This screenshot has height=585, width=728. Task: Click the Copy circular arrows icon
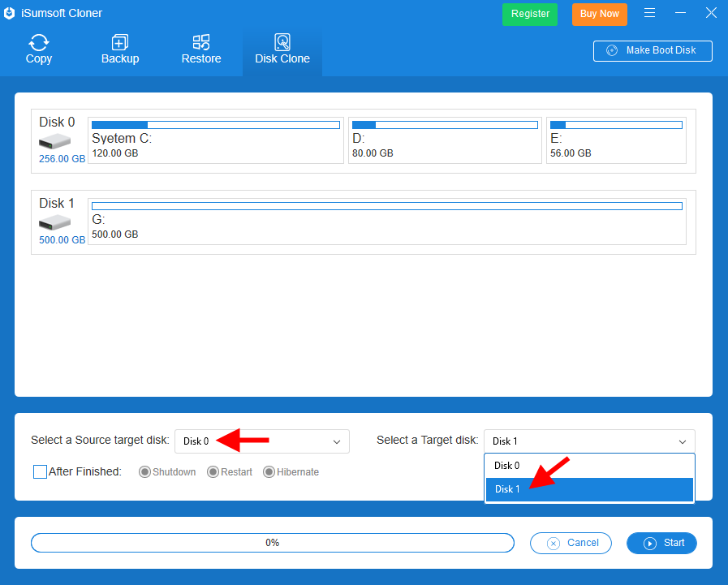click(x=38, y=43)
